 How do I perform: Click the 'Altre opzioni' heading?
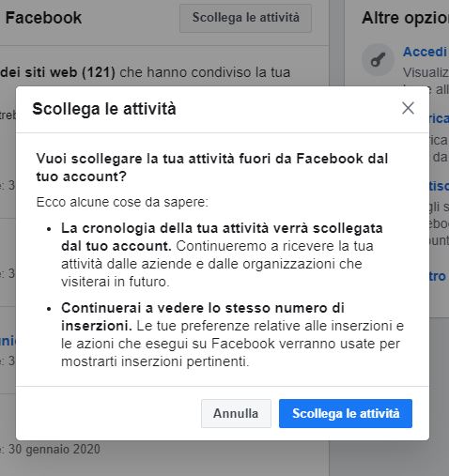(405, 18)
